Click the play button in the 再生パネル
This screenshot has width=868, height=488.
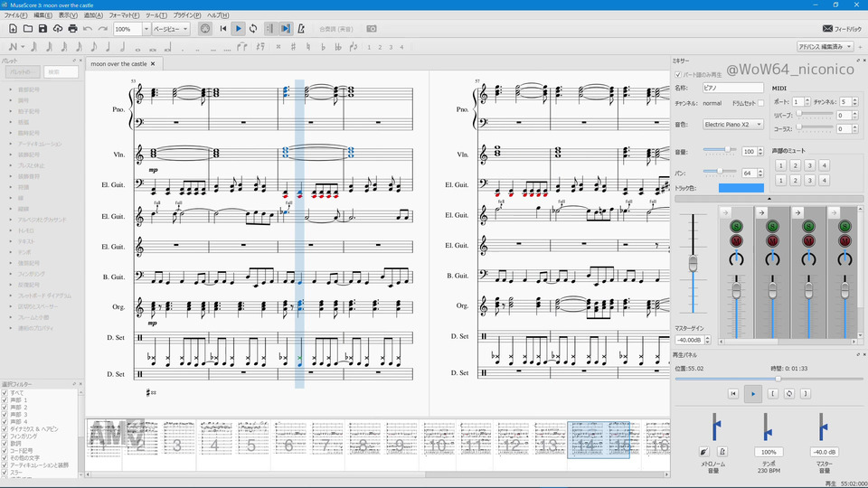(x=753, y=394)
